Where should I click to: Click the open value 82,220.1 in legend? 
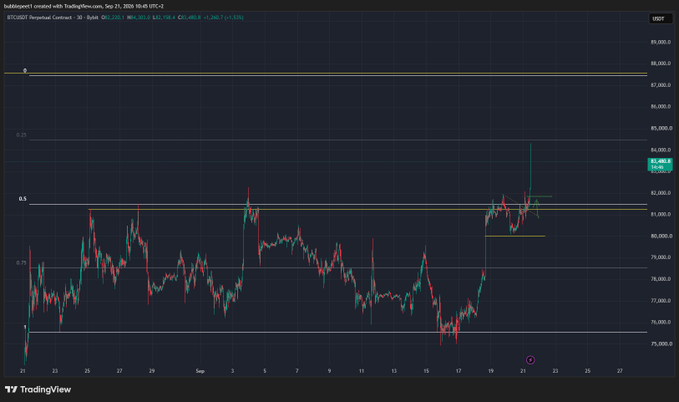point(113,17)
